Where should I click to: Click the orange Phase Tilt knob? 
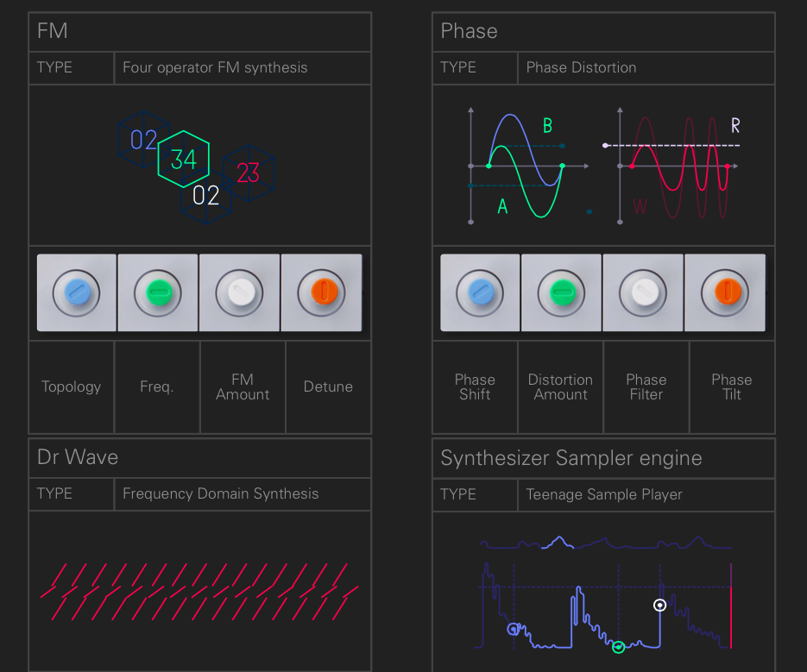coord(725,292)
